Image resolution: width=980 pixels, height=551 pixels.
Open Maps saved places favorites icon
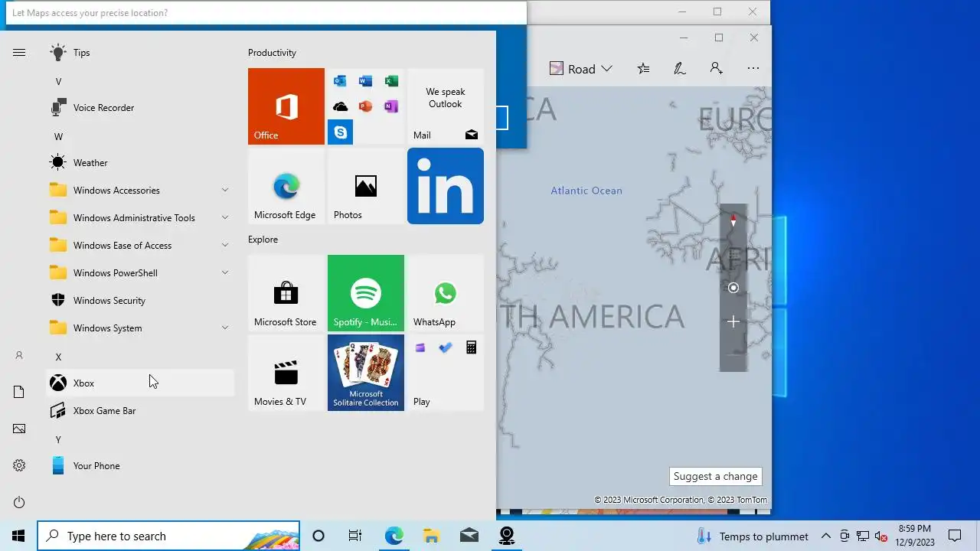pyautogui.click(x=643, y=69)
